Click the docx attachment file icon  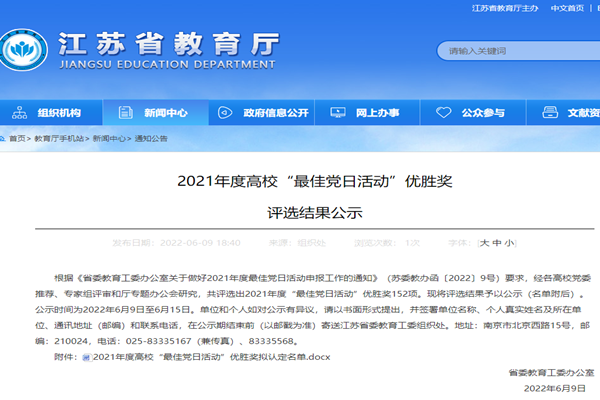coord(86,356)
